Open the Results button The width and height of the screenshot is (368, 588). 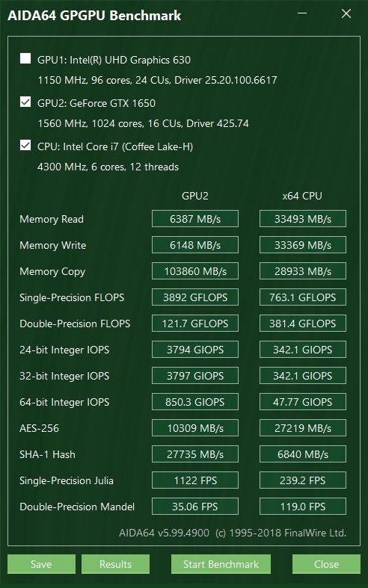point(115,564)
